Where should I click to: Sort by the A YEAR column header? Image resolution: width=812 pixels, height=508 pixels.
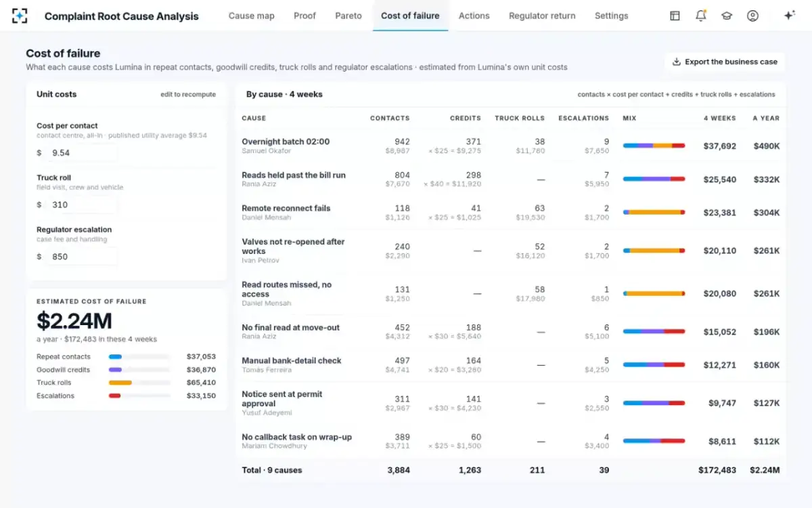coord(766,119)
